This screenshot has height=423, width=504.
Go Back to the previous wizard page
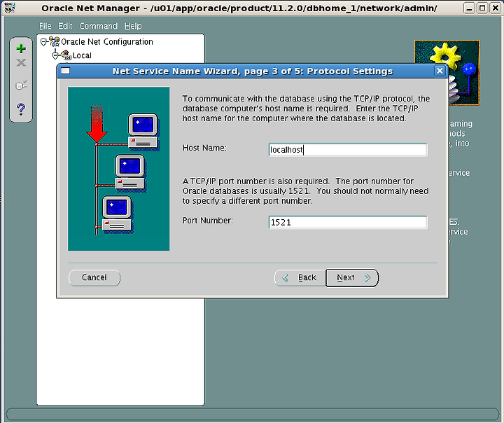pos(300,277)
